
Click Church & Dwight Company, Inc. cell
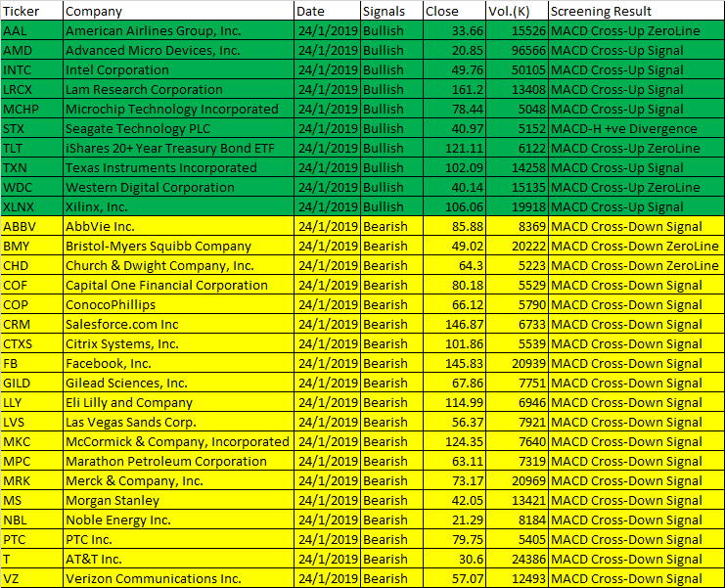click(178, 265)
